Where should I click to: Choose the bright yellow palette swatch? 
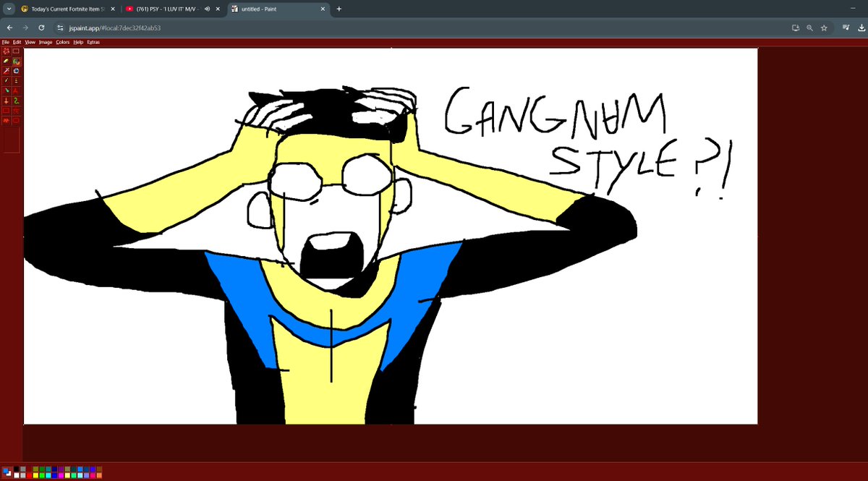click(35, 475)
